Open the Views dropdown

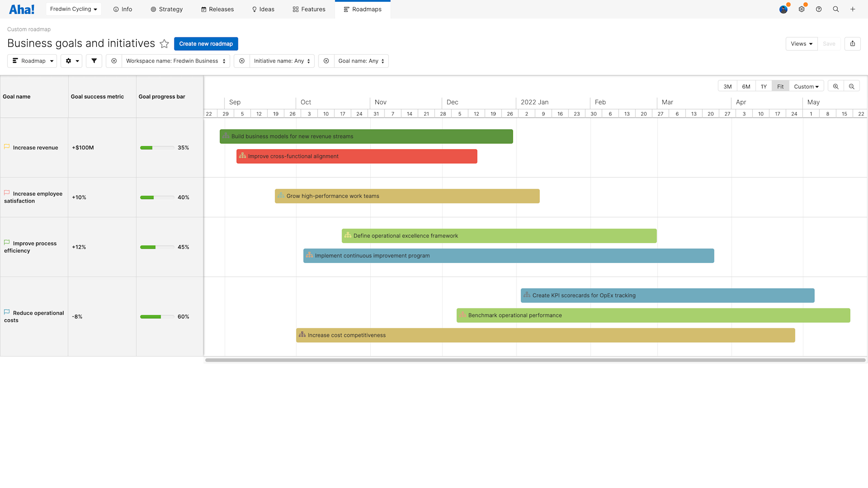801,44
